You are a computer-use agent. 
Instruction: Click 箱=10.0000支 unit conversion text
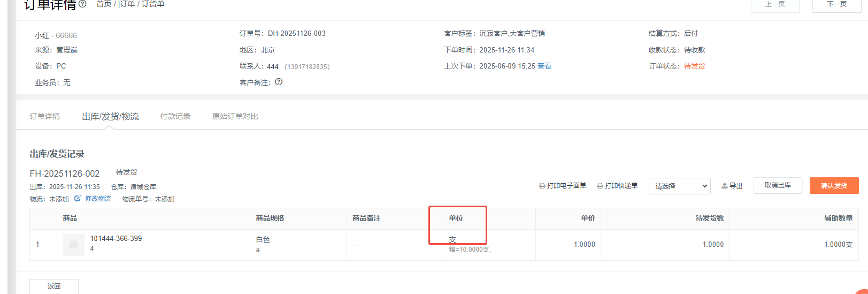pyautogui.click(x=470, y=250)
